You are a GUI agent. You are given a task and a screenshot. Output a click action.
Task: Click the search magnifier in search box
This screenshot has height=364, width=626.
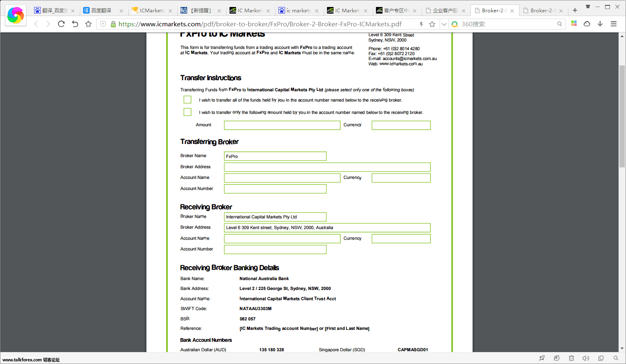coord(559,24)
